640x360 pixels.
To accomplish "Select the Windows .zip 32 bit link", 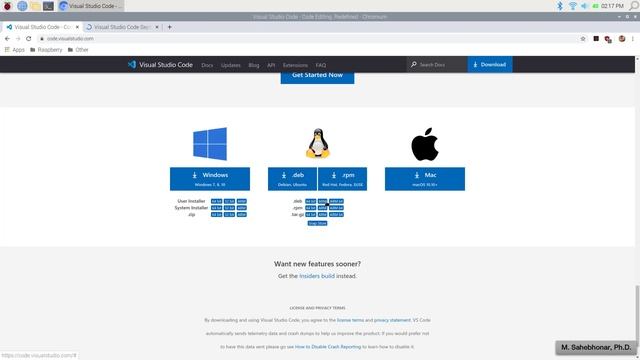I will pyautogui.click(x=229, y=214).
